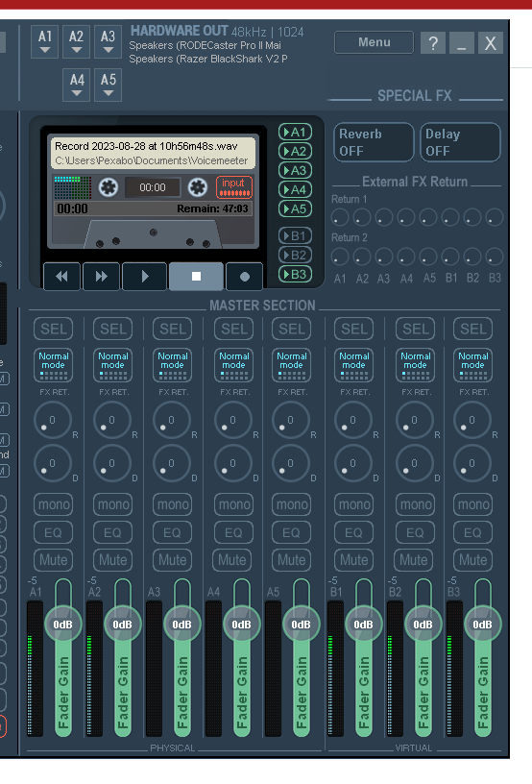Toggle the Reverb special effect
Viewport: 532px width, 784px height.
coord(374,142)
